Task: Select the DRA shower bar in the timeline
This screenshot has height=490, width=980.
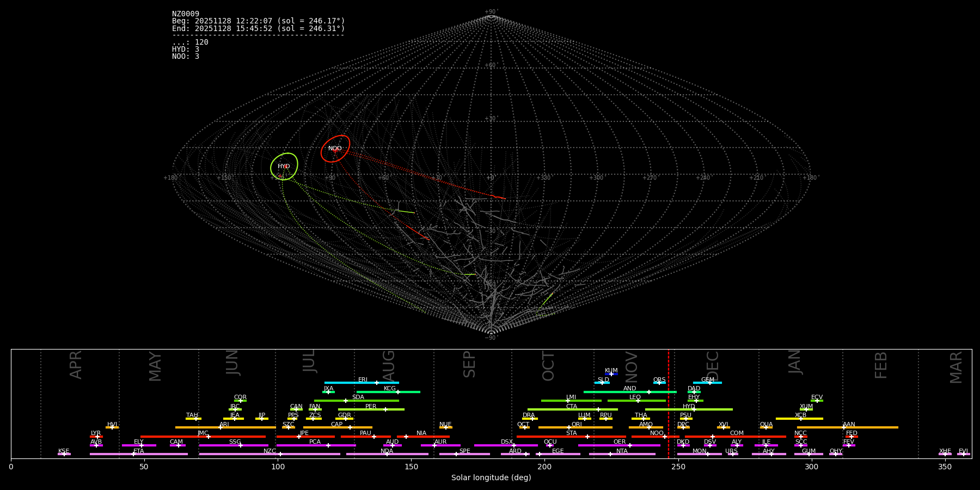Action: [x=530, y=419]
